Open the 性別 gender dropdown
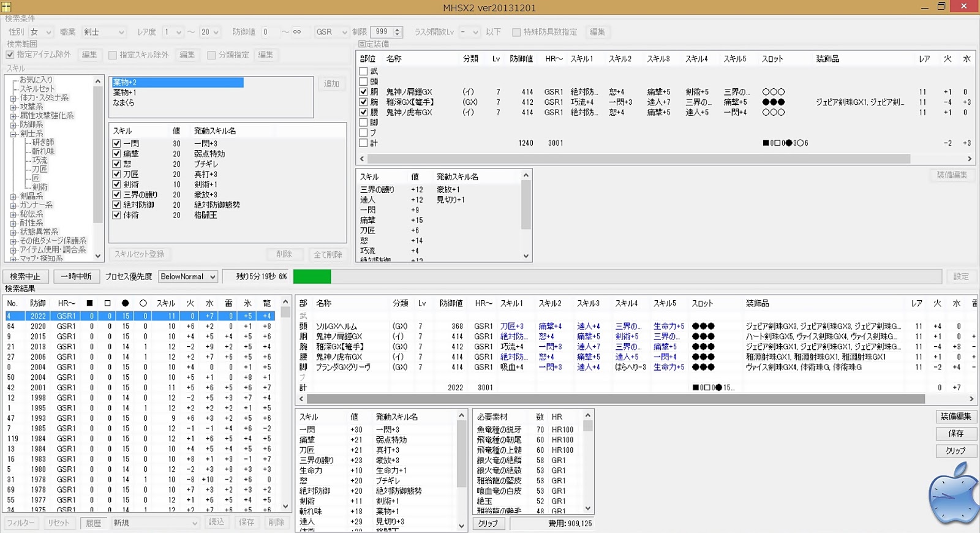This screenshot has width=980, height=533. [x=42, y=32]
